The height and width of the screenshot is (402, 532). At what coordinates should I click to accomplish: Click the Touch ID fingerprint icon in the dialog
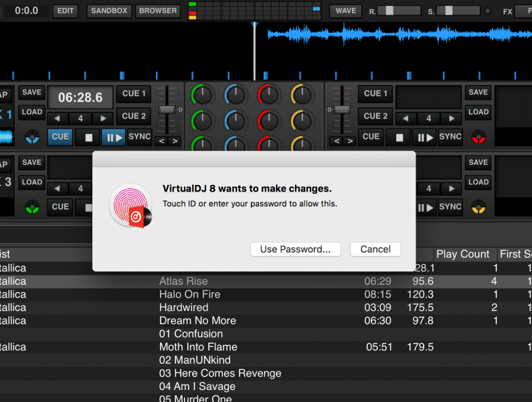[x=130, y=205]
